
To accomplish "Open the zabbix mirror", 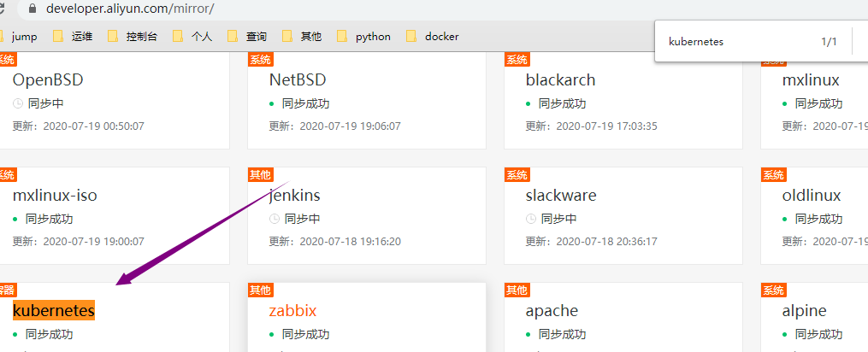I will 292,310.
